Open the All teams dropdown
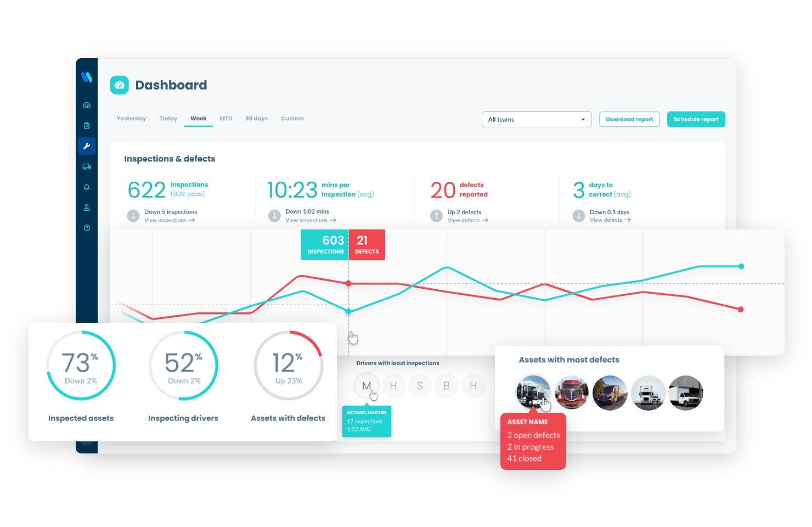The image size is (812, 527). 536,119
